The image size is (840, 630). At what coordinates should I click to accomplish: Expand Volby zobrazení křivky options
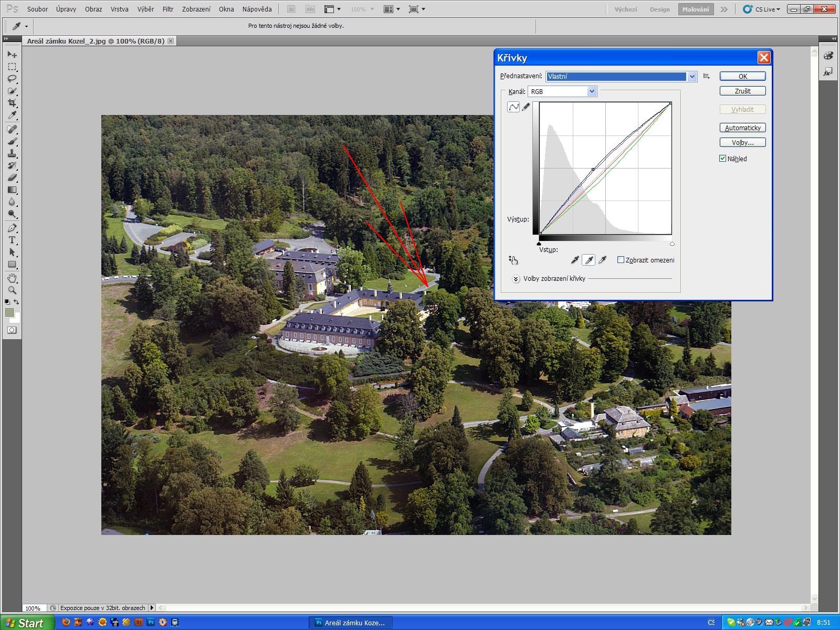click(516, 279)
